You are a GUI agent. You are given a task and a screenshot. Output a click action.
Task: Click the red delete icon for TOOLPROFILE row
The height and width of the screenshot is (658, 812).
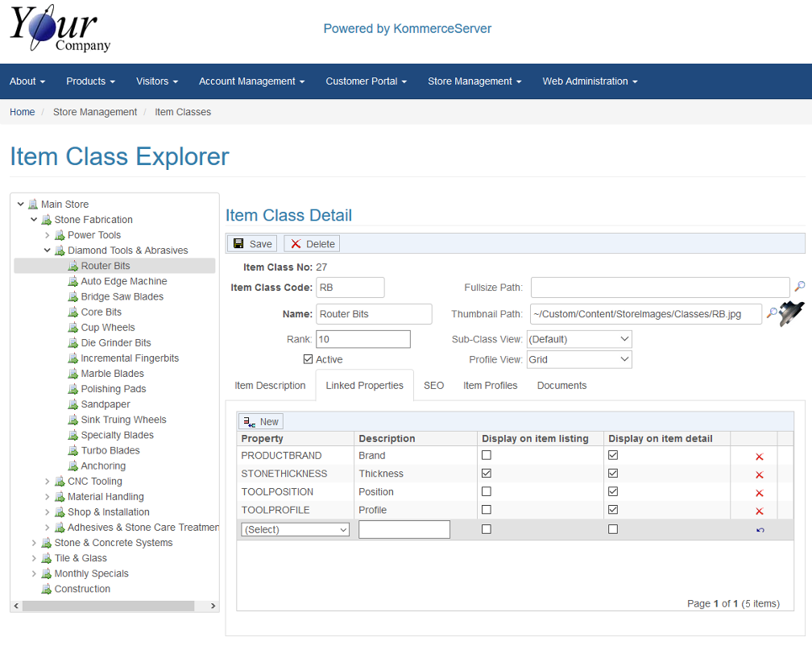tap(759, 511)
